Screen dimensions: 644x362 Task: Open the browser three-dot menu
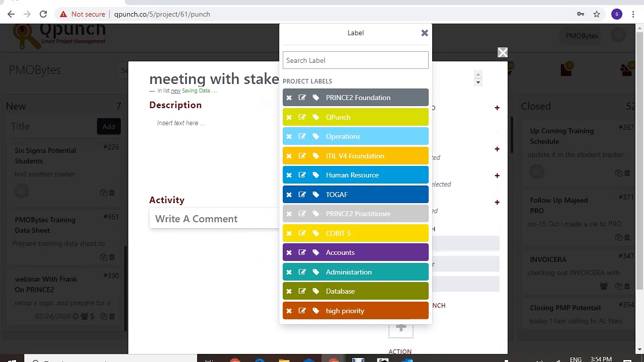[x=634, y=14]
